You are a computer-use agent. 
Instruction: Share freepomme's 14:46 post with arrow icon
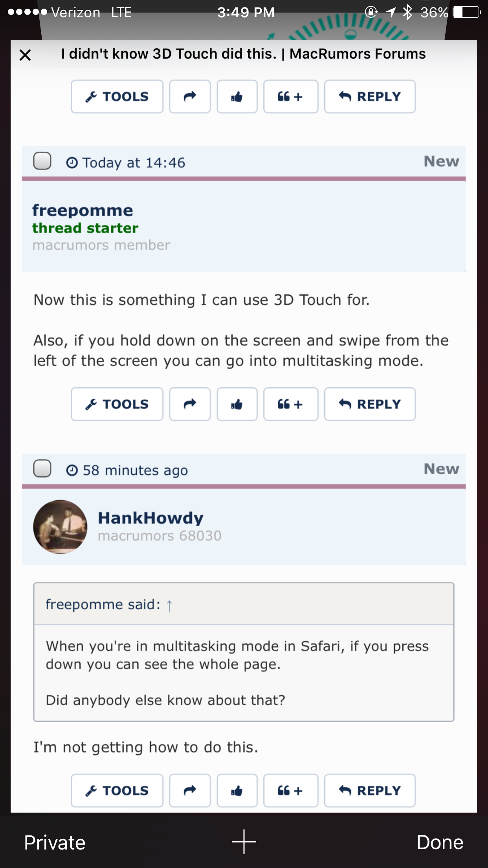click(x=190, y=404)
